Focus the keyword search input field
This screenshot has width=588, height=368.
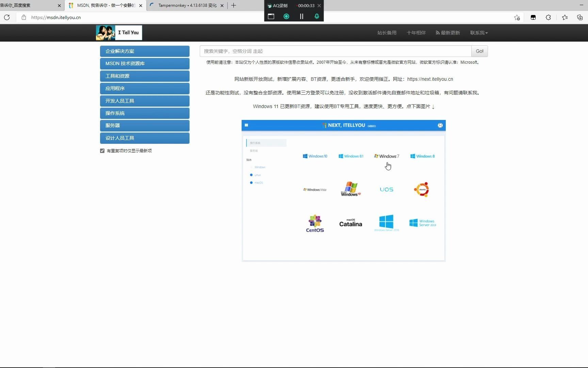tap(336, 51)
